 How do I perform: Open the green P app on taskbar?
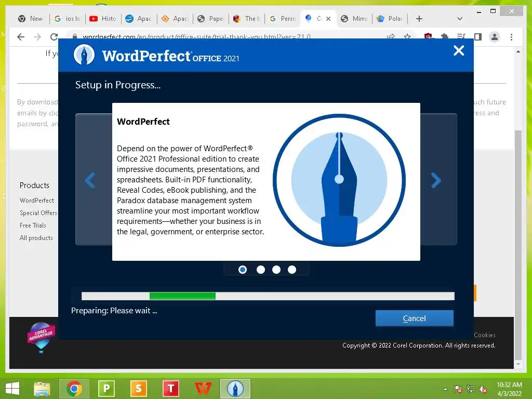click(x=106, y=389)
